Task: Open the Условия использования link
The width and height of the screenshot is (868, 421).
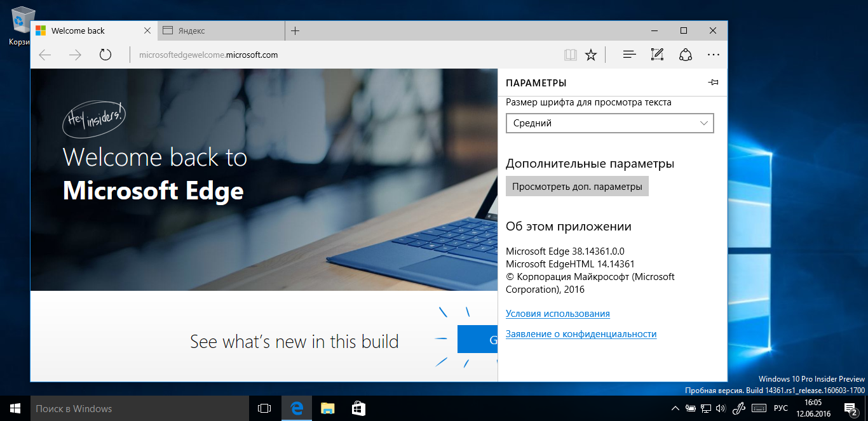Action: click(x=558, y=314)
